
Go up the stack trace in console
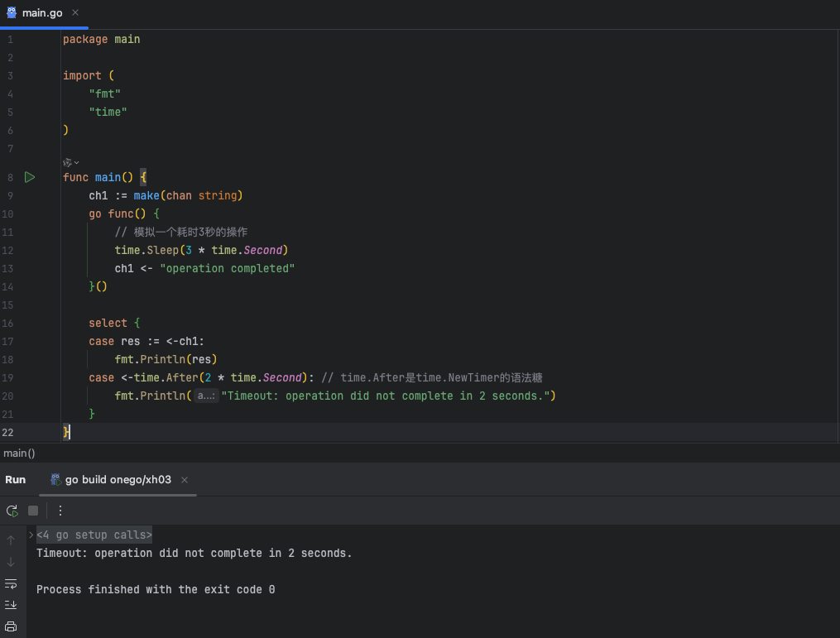pos(11,540)
